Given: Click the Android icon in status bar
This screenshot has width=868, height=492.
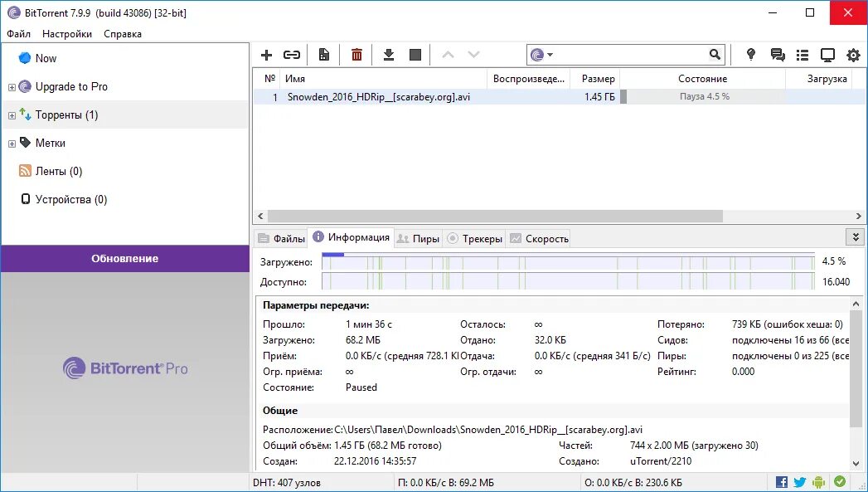Looking at the screenshot, I should 819,482.
